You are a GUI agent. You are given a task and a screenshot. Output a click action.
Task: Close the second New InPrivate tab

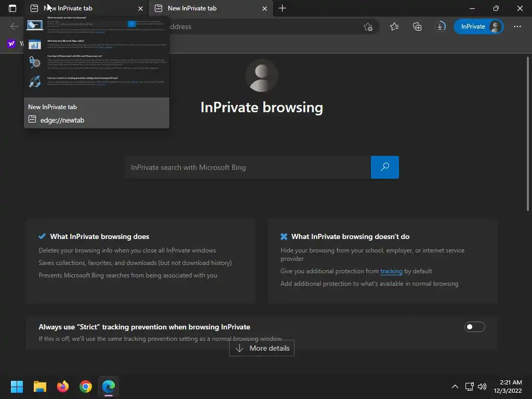pos(264,8)
